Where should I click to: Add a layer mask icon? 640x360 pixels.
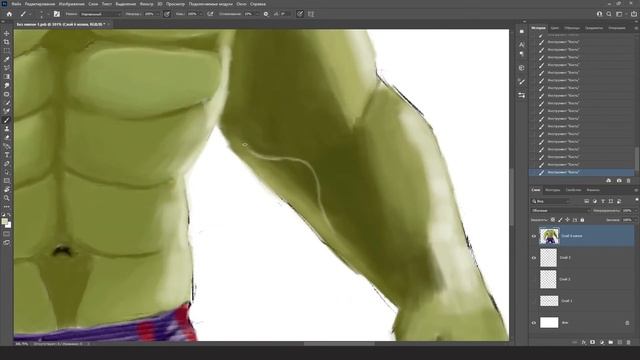point(593,342)
